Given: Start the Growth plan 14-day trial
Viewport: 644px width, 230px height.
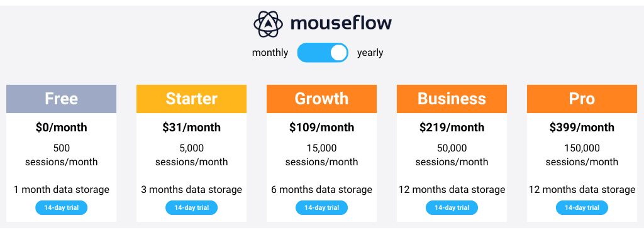Looking at the screenshot, I should point(321,208).
